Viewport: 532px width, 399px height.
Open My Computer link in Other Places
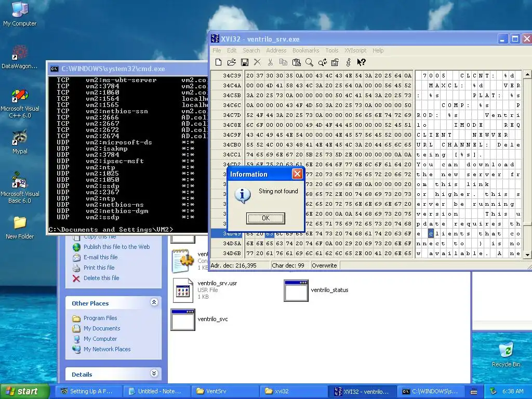(100, 339)
